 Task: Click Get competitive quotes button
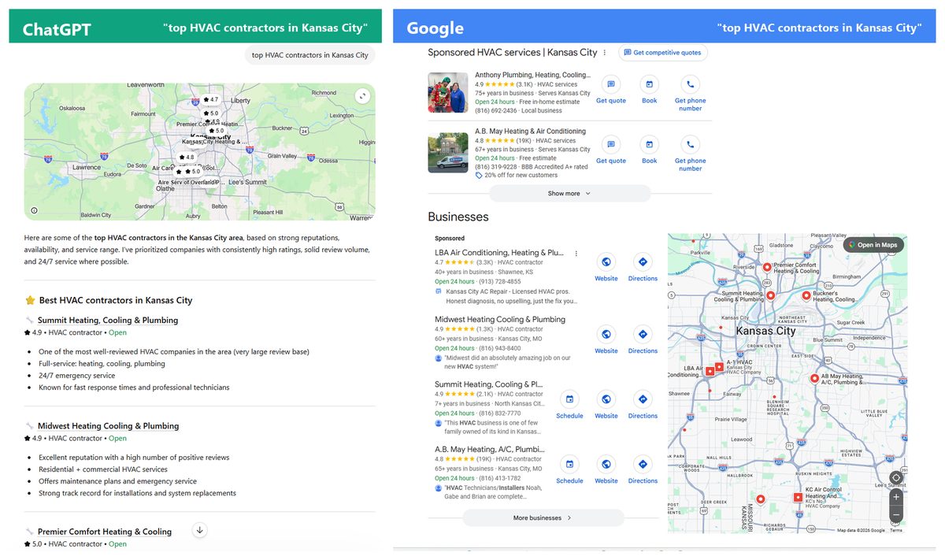[x=662, y=53]
